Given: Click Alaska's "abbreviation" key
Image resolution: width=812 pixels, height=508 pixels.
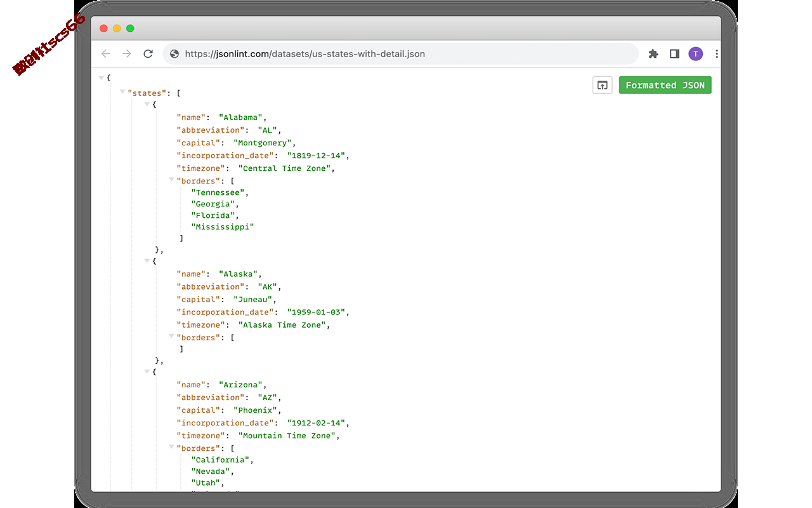Looking at the screenshot, I should point(210,286).
